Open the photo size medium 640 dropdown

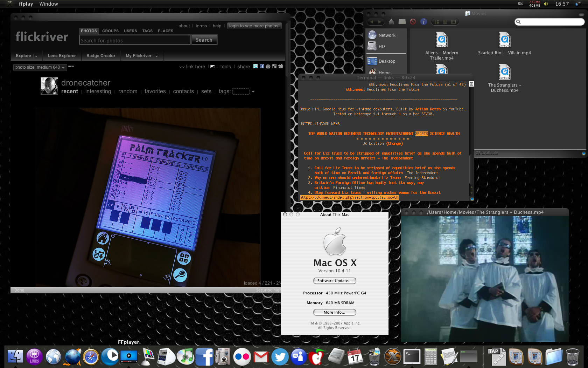40,67
